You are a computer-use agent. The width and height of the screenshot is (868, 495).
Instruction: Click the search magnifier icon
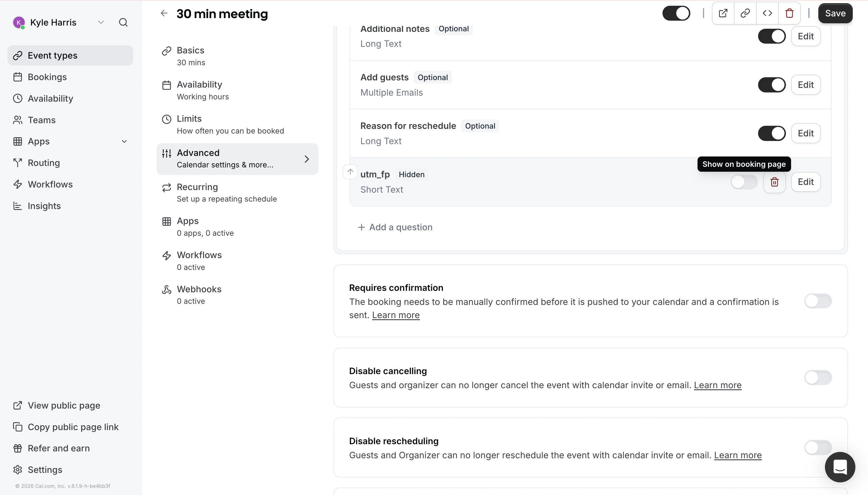coord(123,22)
